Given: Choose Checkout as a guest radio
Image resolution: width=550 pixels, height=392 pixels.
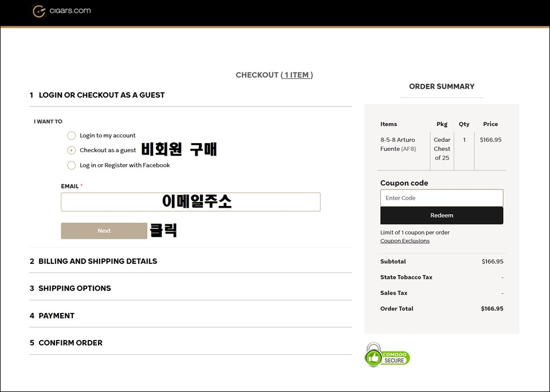Looking at the screenshot, I should pos(72,151).
